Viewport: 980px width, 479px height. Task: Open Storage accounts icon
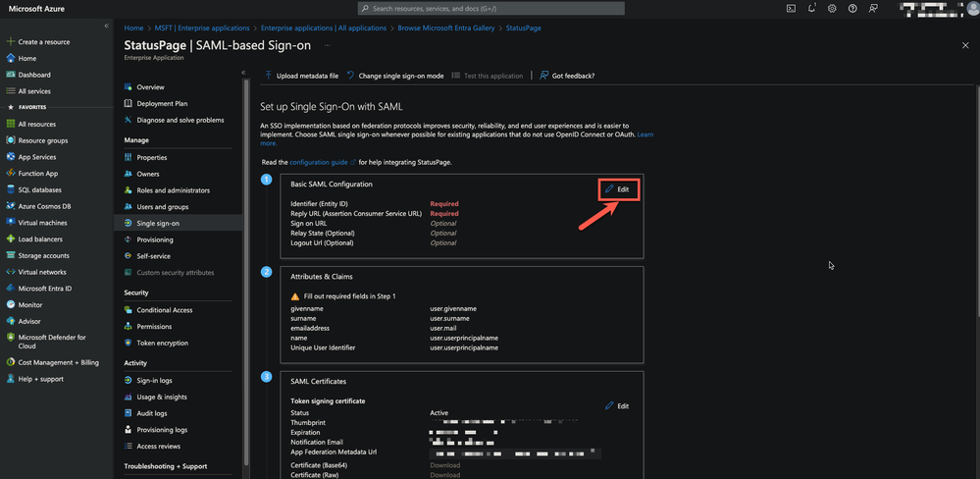(x=10, y=255)
